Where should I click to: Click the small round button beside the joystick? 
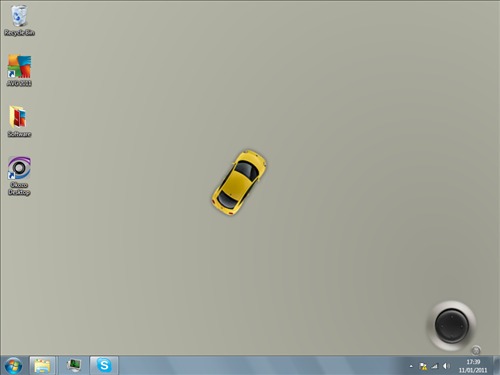pos(476,350)
